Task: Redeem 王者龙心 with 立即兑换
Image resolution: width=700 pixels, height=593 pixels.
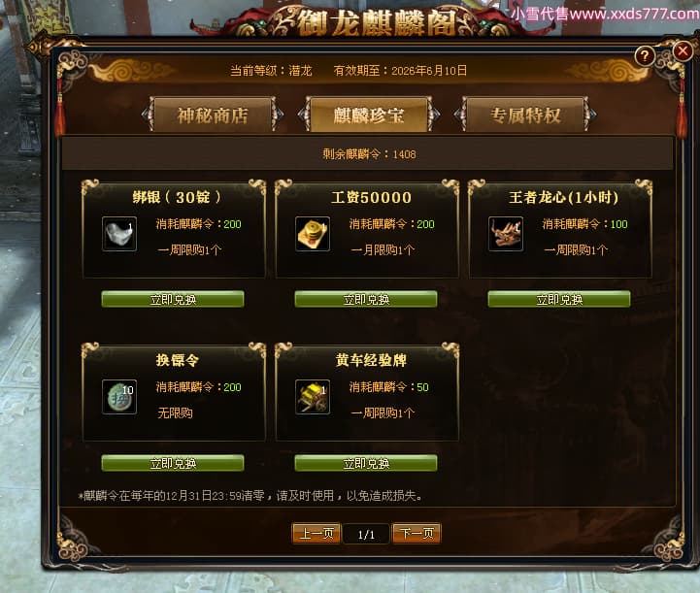Action: coord(559,299)
